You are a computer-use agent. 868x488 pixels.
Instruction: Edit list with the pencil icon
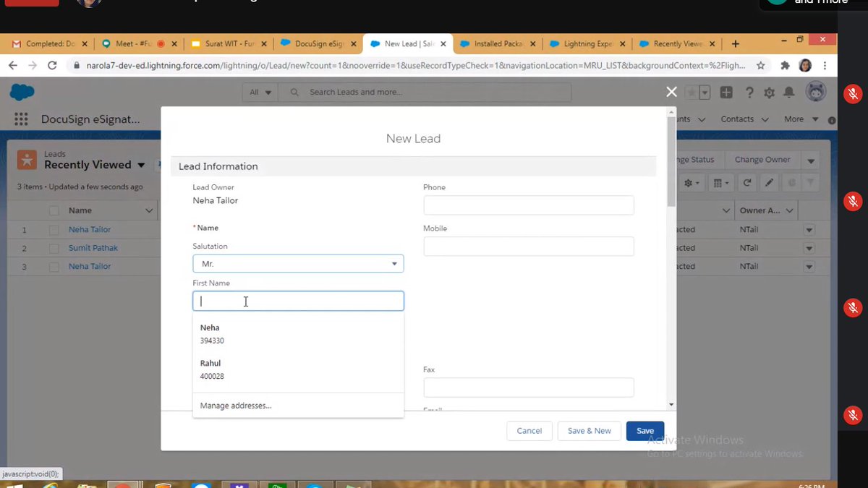point(768,183)
